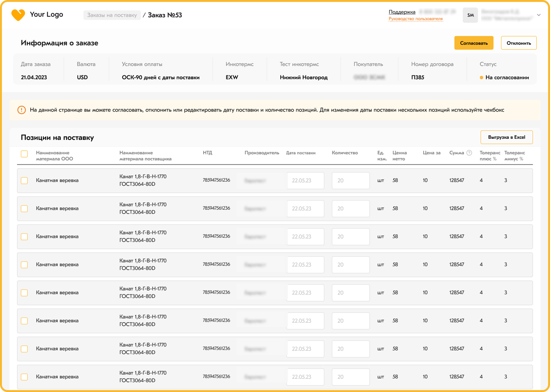Click quantity field in first row
This screenshot has height=392, width=550.
(x=350, y=180)
